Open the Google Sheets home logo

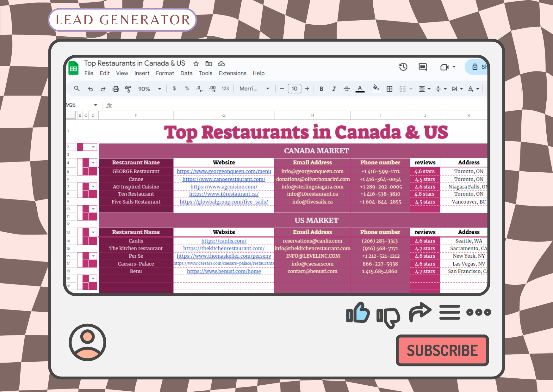(73, 68)
